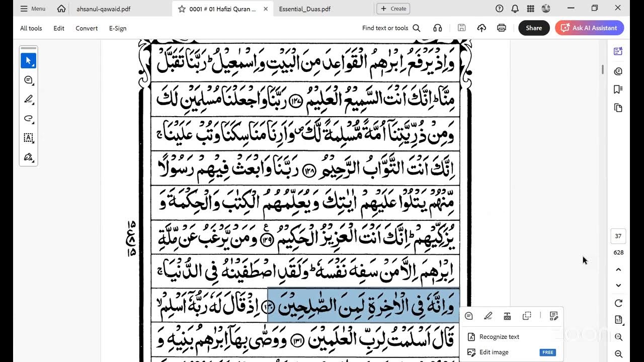Image resolution: width=644 pixels, height=362 pixels.
Task: Zoom in with the magnifier plus
Action: click(618, 337)
